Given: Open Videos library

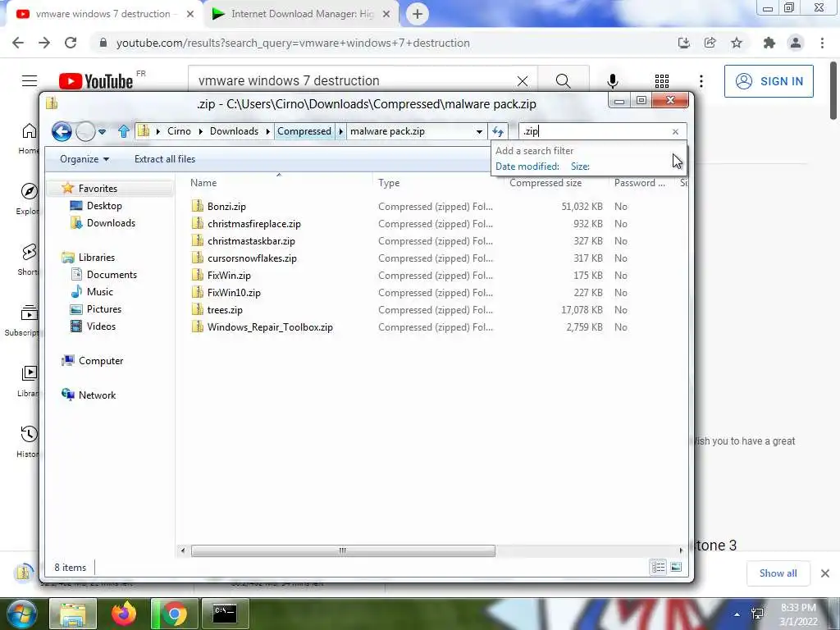Looking at the screenshot, I should pos(101,326).
